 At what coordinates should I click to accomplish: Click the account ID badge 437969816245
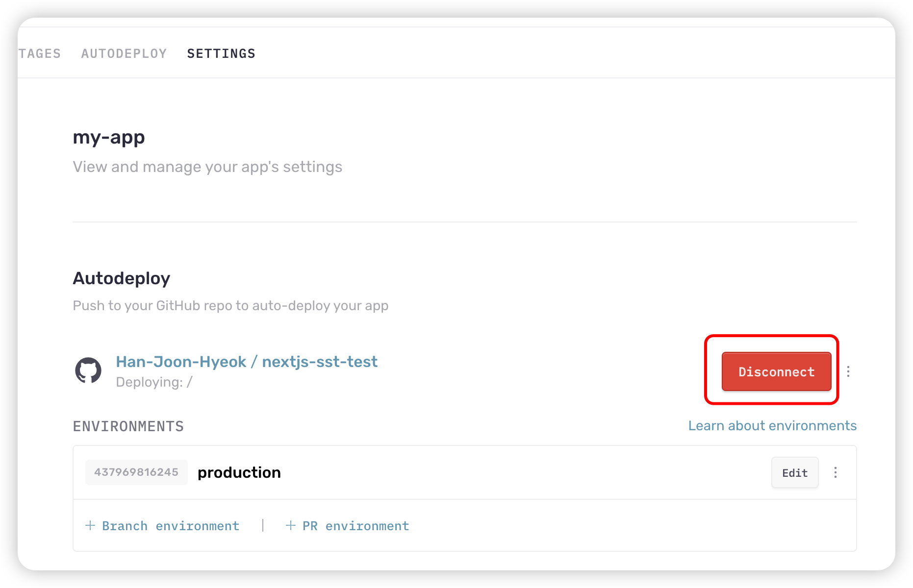pos(136,472)
